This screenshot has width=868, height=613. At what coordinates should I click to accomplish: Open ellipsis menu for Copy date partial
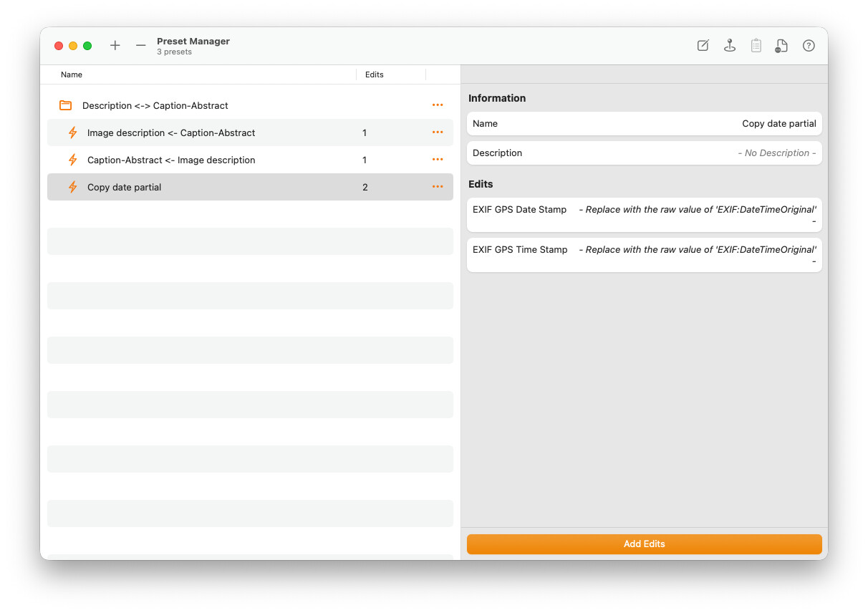438,187
